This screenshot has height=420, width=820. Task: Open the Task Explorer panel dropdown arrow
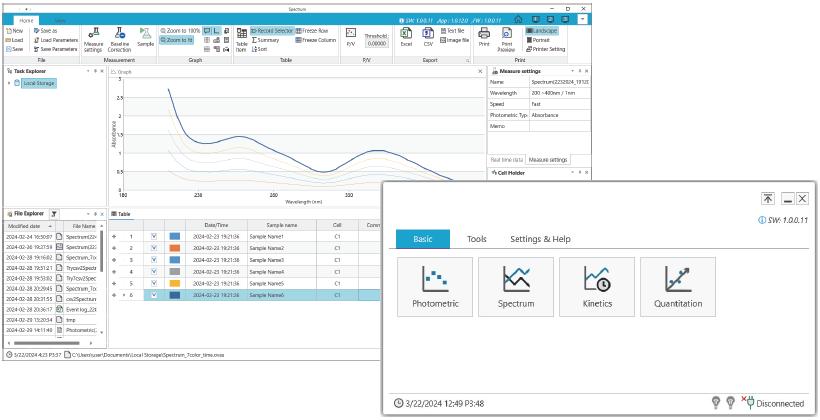(x=88, y=71)
